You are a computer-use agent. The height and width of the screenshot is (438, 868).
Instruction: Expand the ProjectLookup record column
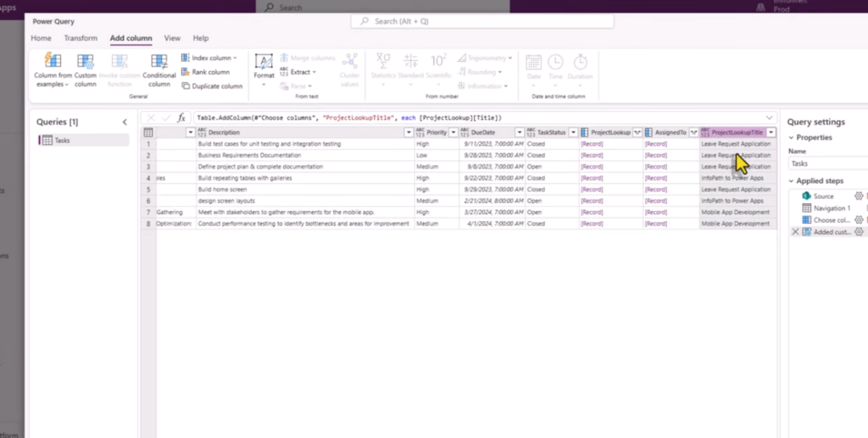point(637,132)
